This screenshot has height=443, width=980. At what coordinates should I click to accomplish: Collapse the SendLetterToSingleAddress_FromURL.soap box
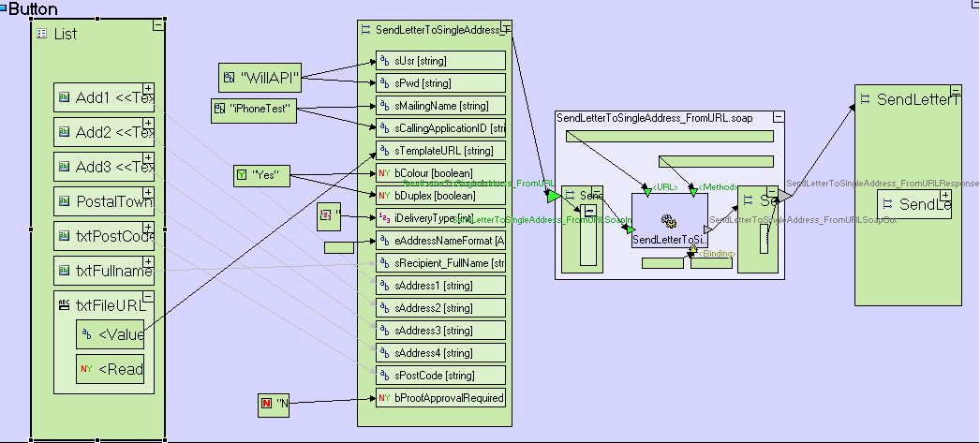tap(777, 117)
